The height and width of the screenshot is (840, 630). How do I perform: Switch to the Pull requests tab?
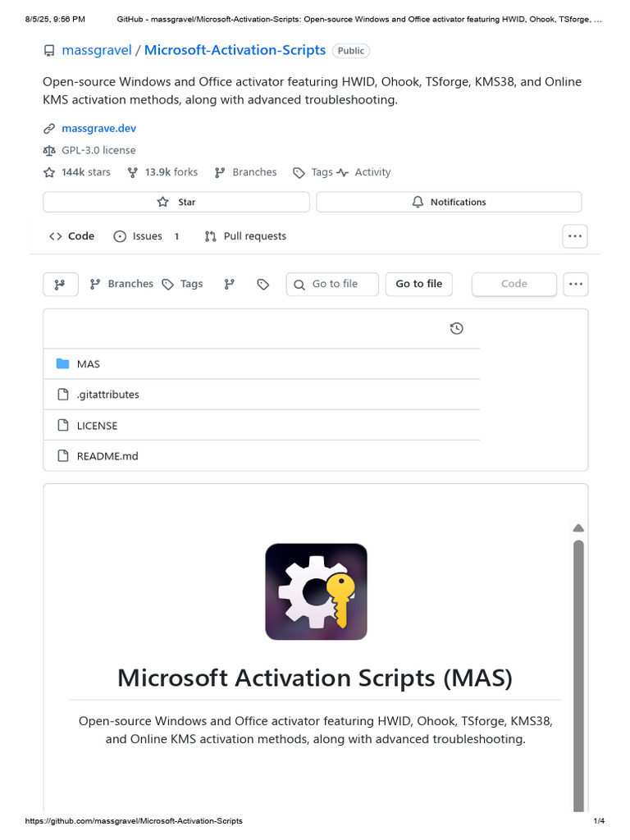click(x=246, y=236)
